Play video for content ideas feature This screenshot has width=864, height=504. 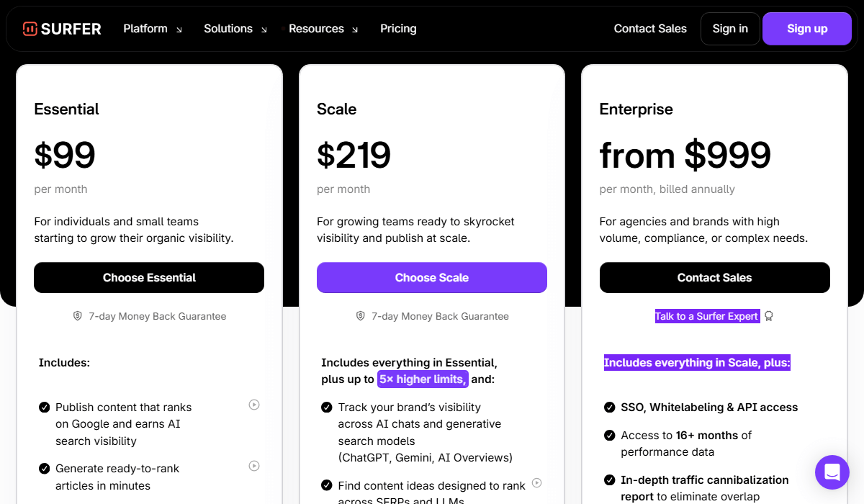pos(536,483)
